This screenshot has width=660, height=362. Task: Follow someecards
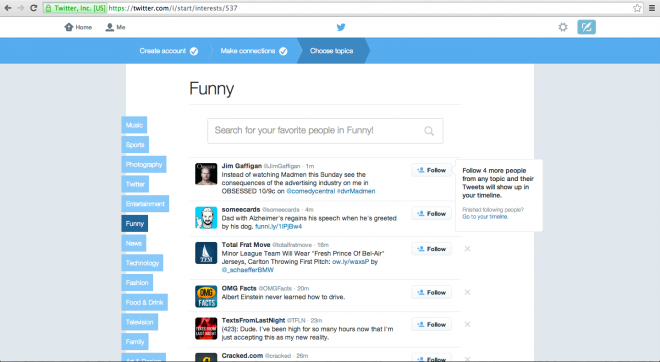pyautogui.click(x=431, y=213)
